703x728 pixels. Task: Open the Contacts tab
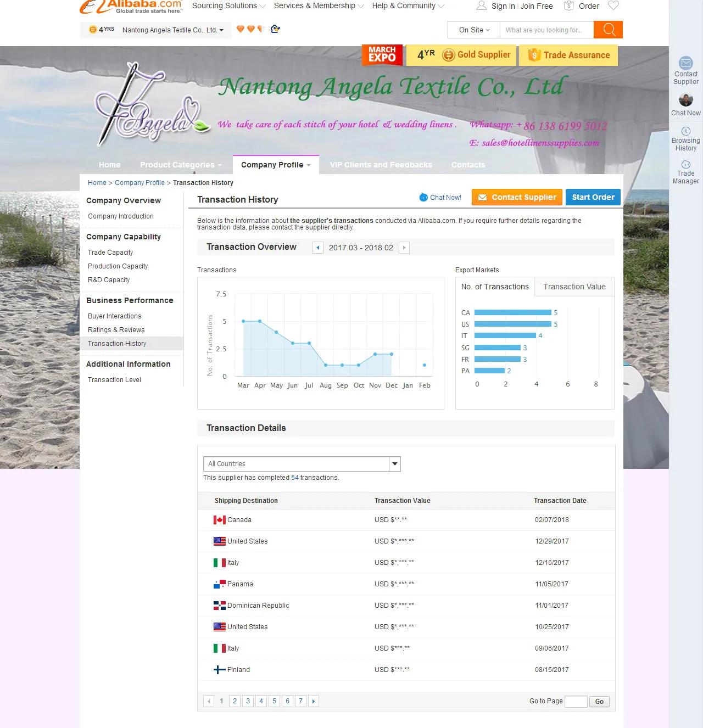pos(468,165)
